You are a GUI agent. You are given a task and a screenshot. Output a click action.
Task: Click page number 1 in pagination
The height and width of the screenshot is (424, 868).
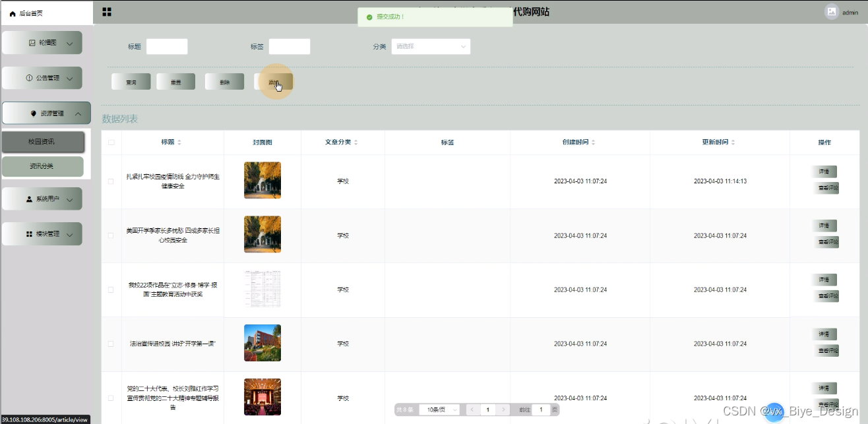(487, 409)
